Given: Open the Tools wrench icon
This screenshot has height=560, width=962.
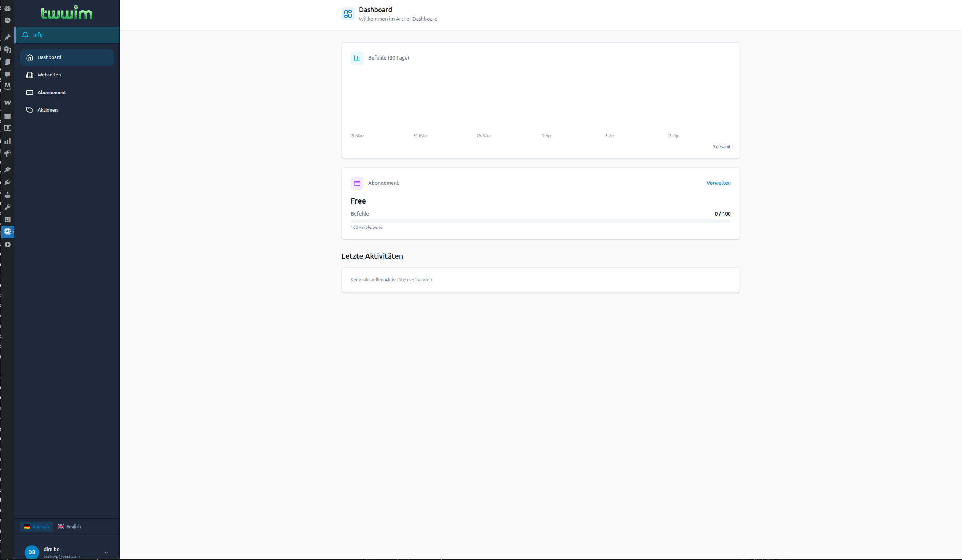Looking at the screenshot, I should [x=8, y=207].
